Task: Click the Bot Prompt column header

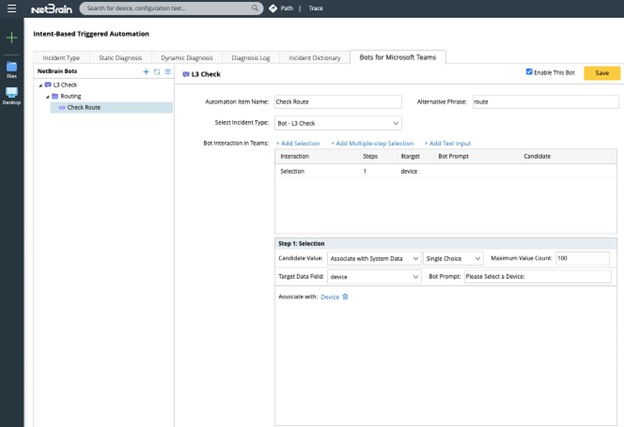Action: (x=453, y=156)
